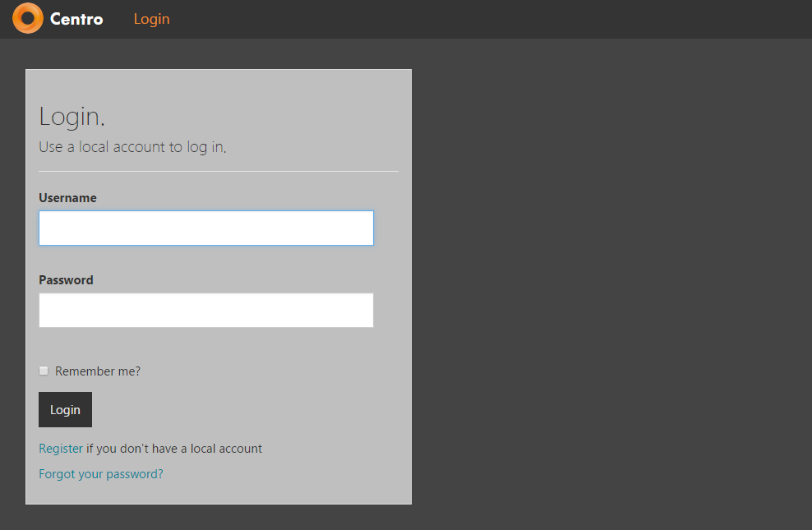Click the orange Centro logo icon
Viewport: 812px width, 530px height.
pyautogui.click(x=28, y=18)
